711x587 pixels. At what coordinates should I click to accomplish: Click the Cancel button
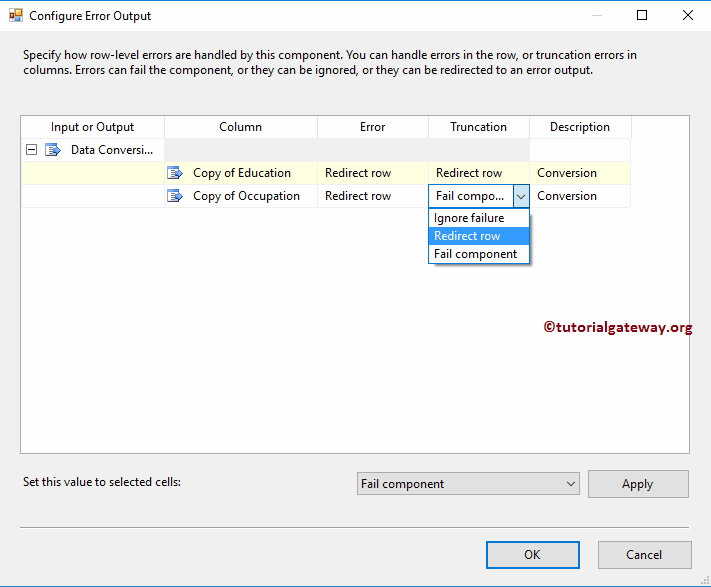point(644,555)
